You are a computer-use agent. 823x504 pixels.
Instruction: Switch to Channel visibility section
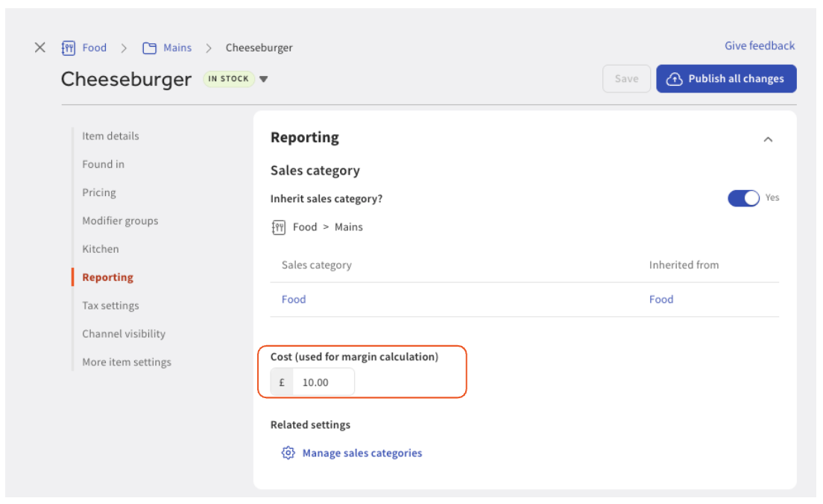coord(124,333)
